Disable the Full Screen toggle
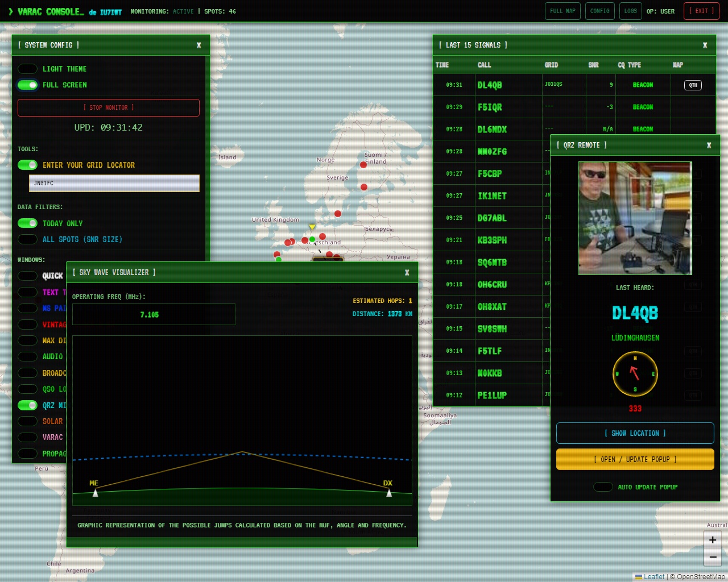The image size is (728, 582). [27, 85]
